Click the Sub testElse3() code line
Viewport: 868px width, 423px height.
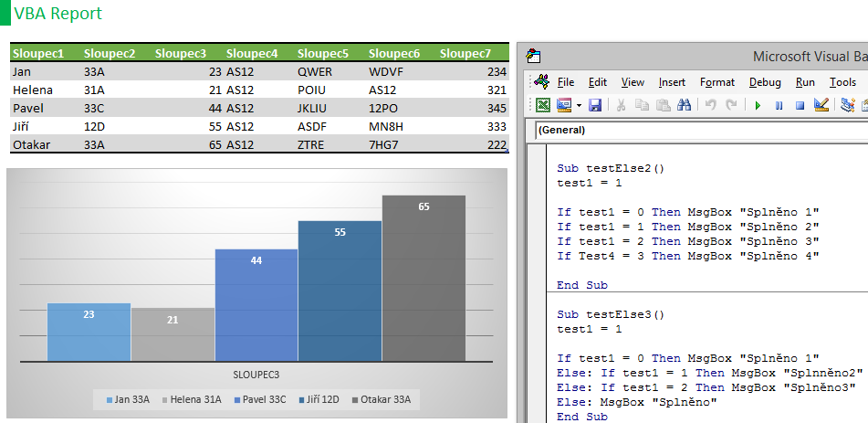tap(610, 314)
